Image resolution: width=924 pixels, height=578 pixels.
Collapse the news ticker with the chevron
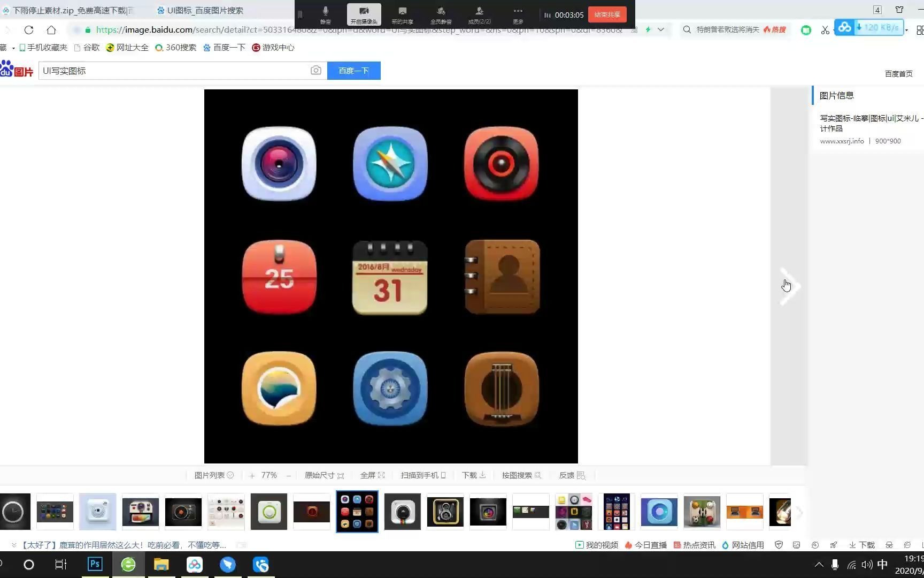14,545
